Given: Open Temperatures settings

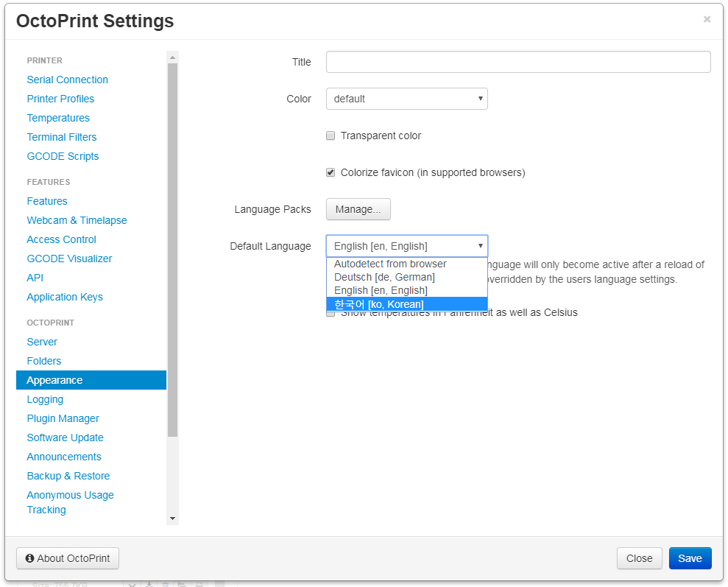Looking at the screenshot, I should [58, 118].
